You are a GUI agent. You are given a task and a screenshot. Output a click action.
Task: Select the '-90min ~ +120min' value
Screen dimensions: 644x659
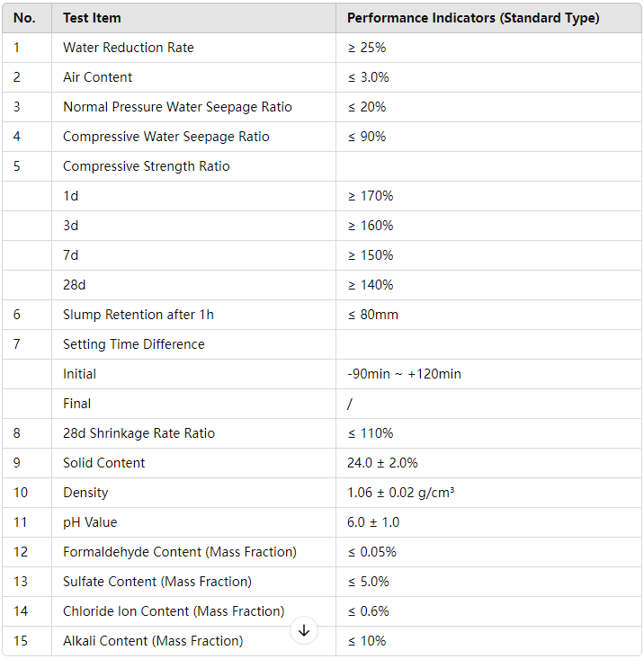click(x=404, y=374)
